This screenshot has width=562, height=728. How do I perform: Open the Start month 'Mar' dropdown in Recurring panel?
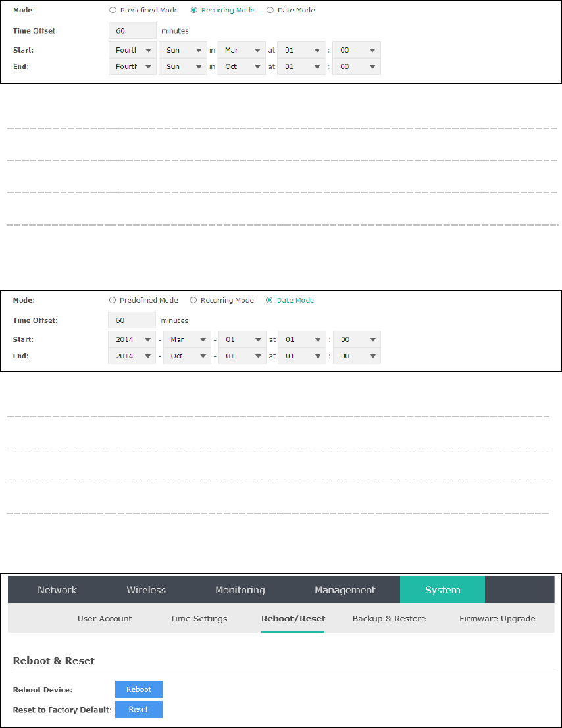(242, 50)
